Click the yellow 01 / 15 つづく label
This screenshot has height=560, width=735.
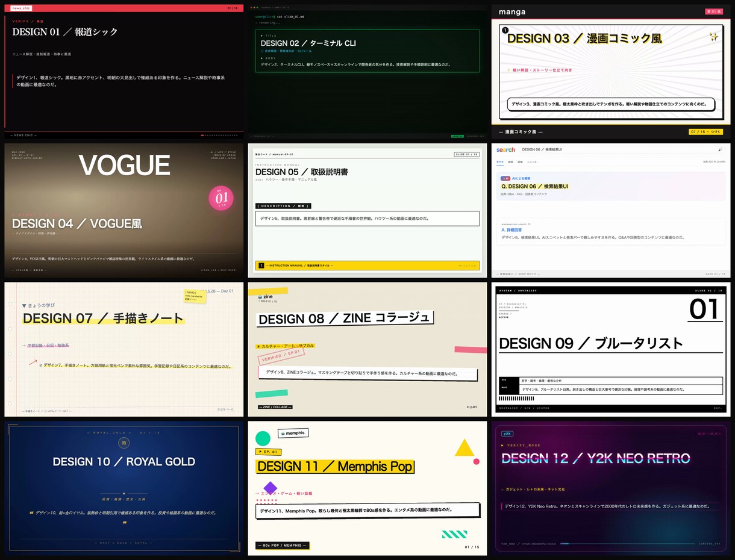[x=705, y=131]
